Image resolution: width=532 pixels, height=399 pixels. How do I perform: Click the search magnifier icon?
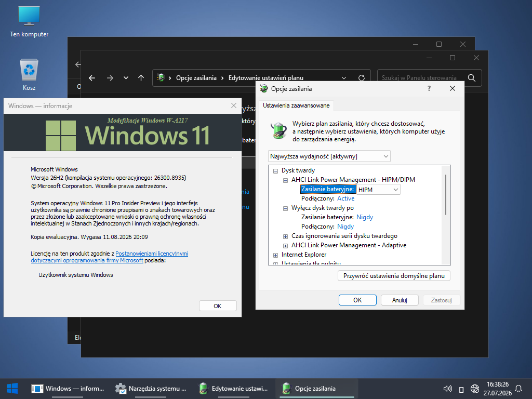point(472,78)
